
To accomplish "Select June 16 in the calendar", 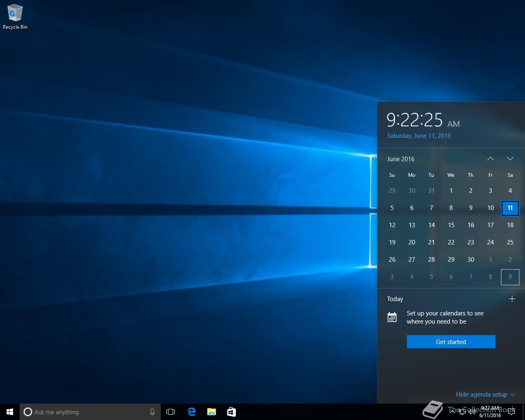I will coord(471,225).
